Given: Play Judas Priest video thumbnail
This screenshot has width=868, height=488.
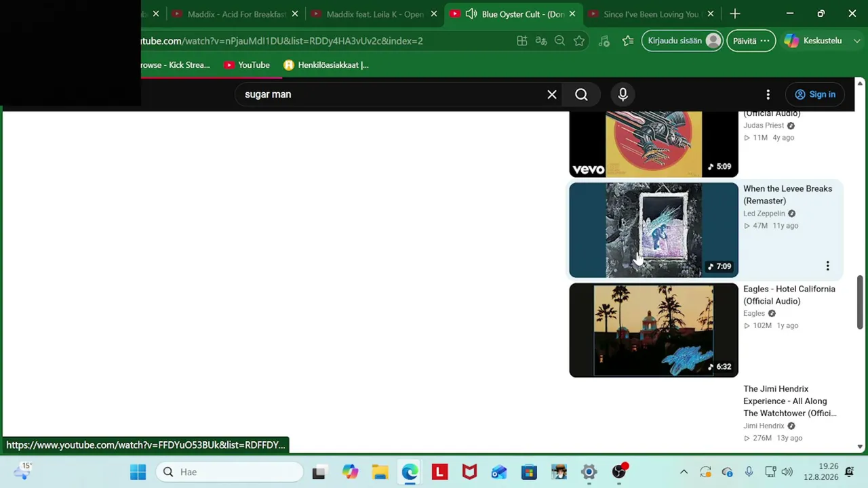Looking at the screenshot, I should pyautogui.click(x=654, y=144).
